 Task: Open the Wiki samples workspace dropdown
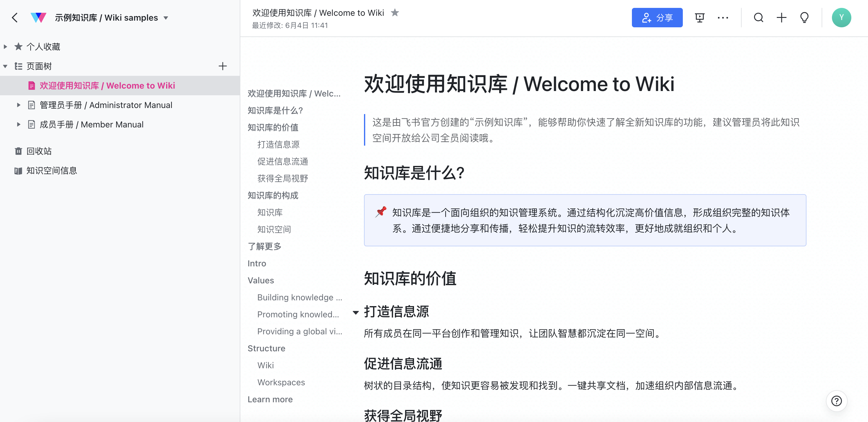(x=166, y=18)
